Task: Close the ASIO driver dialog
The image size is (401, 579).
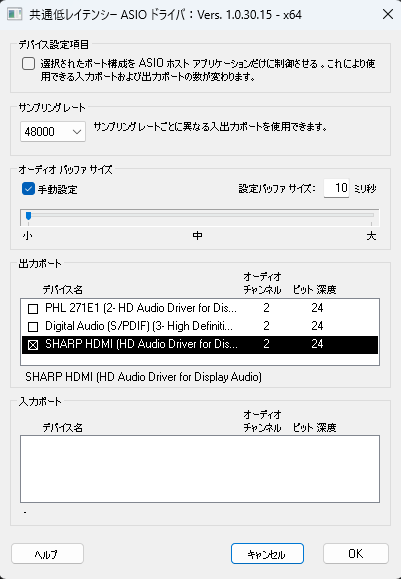Action: tap(388, 14)
